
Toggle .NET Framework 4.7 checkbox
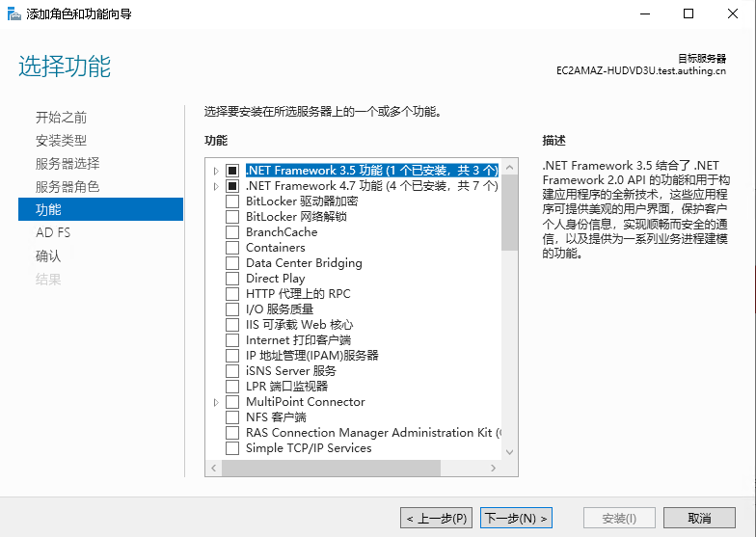tap(232, 186)
